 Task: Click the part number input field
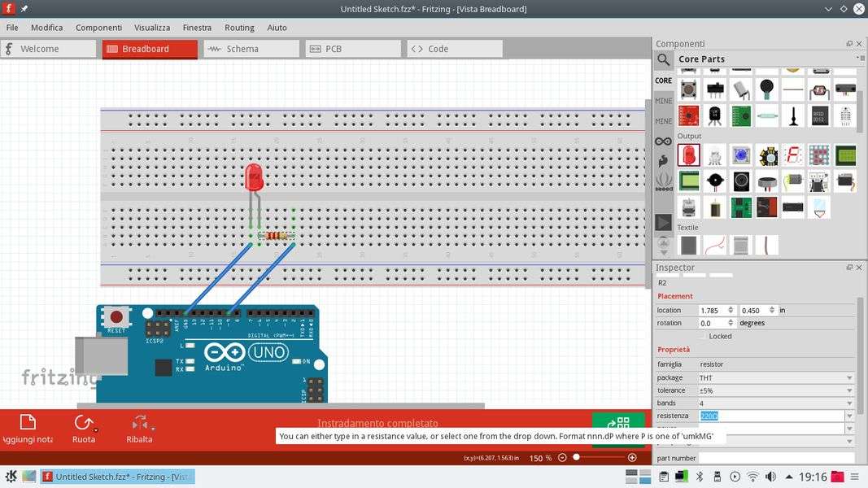tap(775, 459)
